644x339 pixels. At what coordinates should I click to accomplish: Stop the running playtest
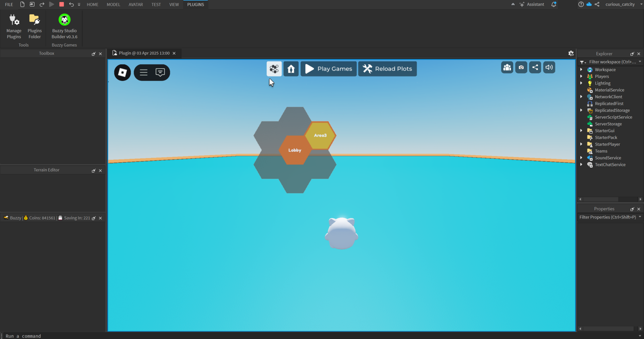pos(62,4)
